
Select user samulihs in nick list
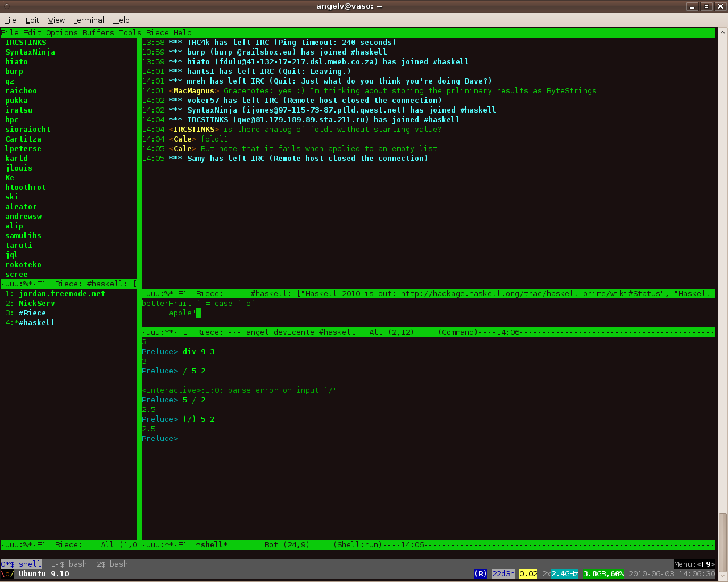point(23,236)
